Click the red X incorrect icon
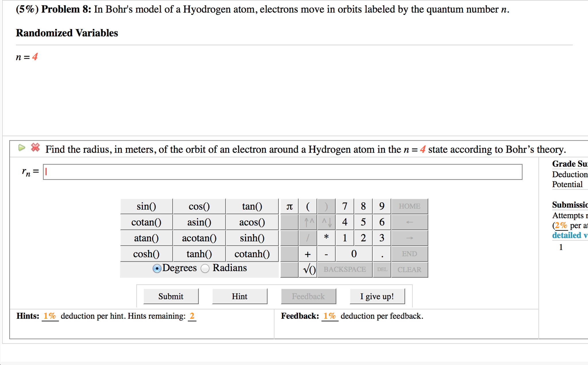Screen dimensions: 588x365 coord(35,147)
